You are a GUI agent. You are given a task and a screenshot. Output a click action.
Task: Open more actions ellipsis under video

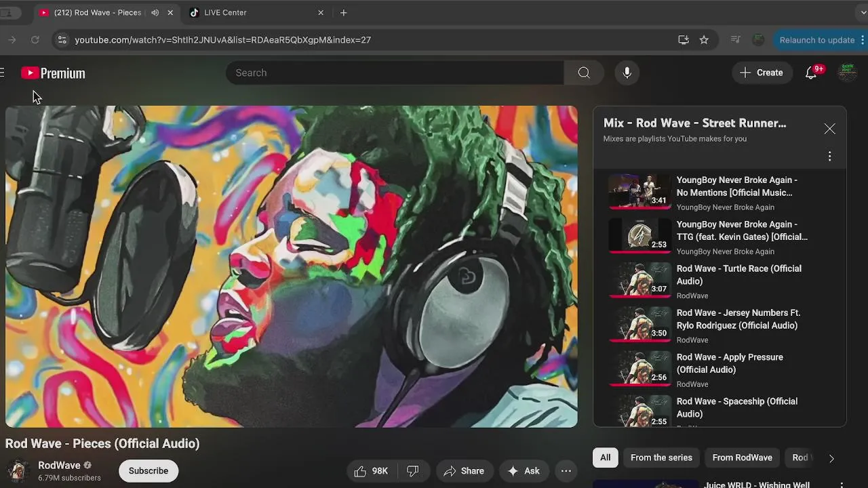566,471
